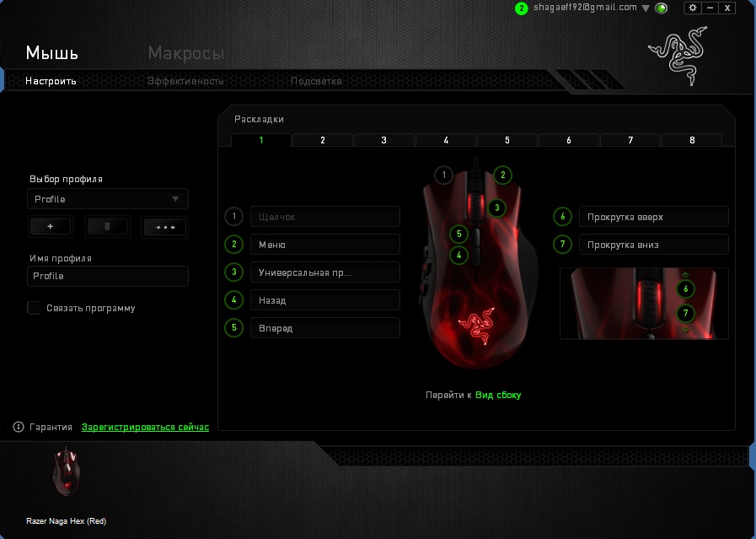
Task: Click numbered circle 7 beside Прокрутка вниз
Action: click(562, 244)
